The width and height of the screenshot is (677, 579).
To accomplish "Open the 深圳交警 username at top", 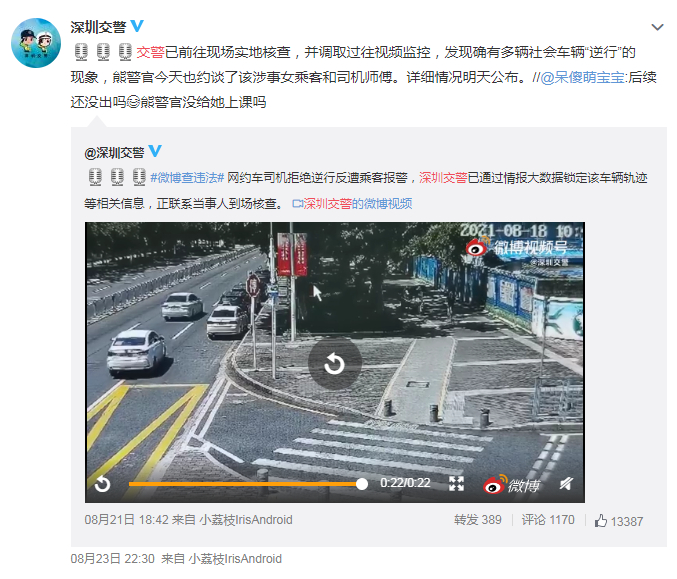I will click(x=98, y=27).
